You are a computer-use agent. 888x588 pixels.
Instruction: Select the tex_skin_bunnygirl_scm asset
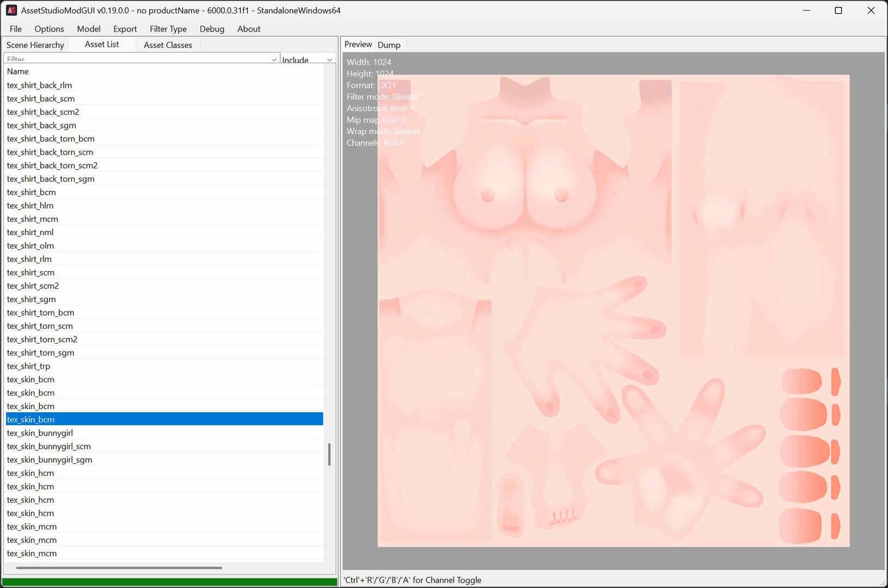pyautogui.click(x=164, y=446)
